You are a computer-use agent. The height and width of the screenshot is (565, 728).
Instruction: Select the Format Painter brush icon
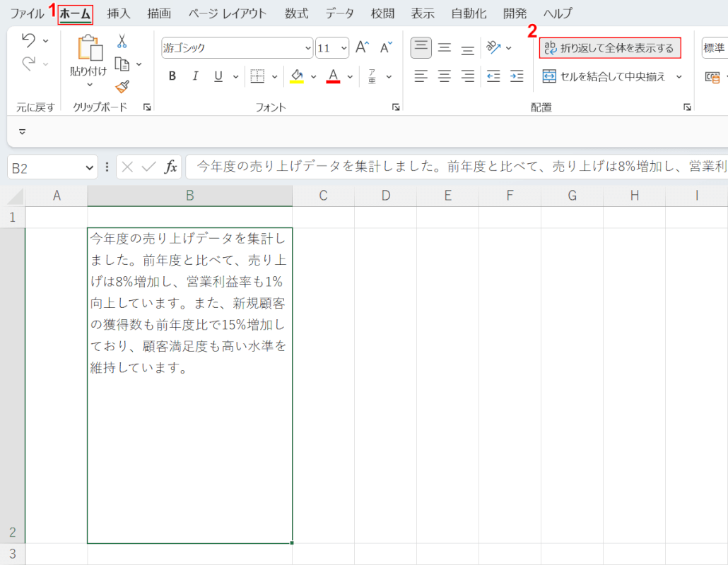(122, 86)
